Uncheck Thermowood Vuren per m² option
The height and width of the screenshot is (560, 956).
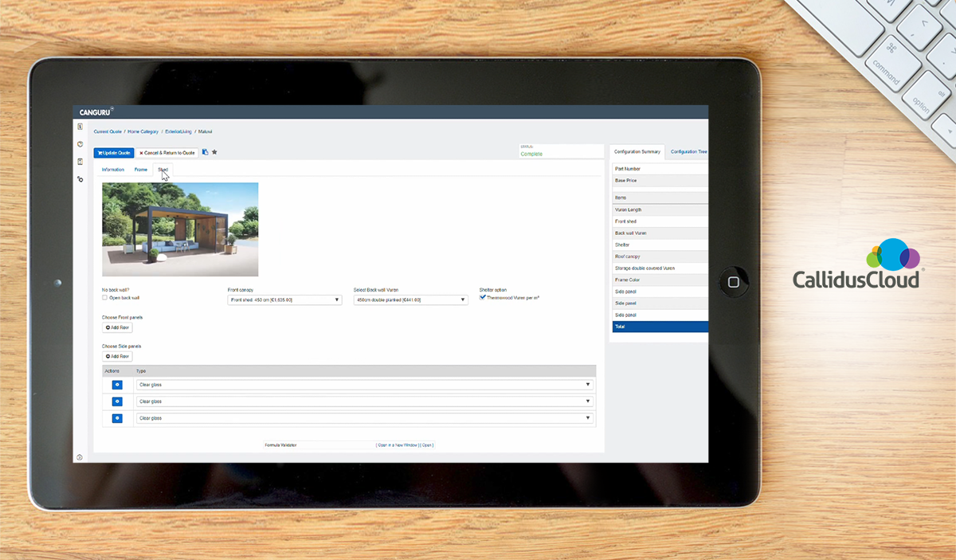coord(482,297)
